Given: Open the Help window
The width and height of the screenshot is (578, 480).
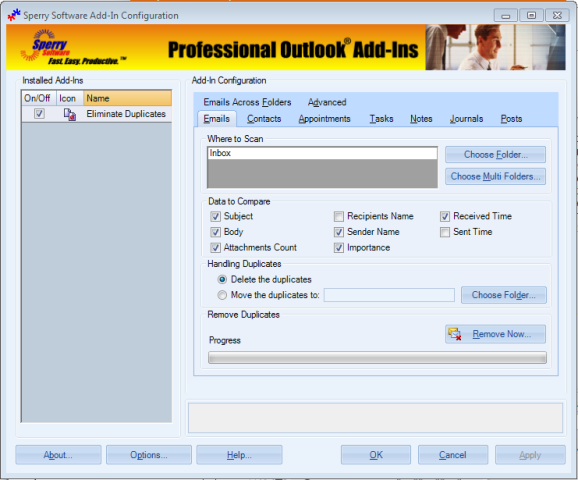Looking at the screenshot, I should click(239, 455).
